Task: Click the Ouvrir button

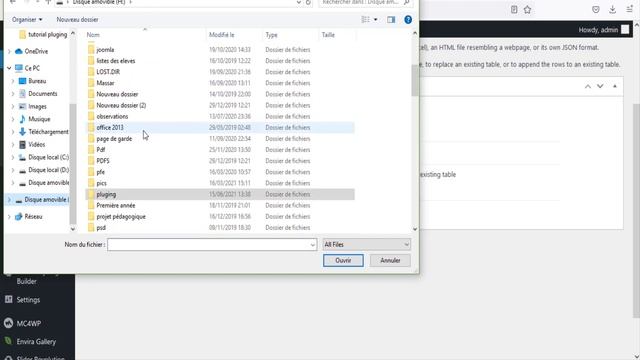Action: click(343, 260)
